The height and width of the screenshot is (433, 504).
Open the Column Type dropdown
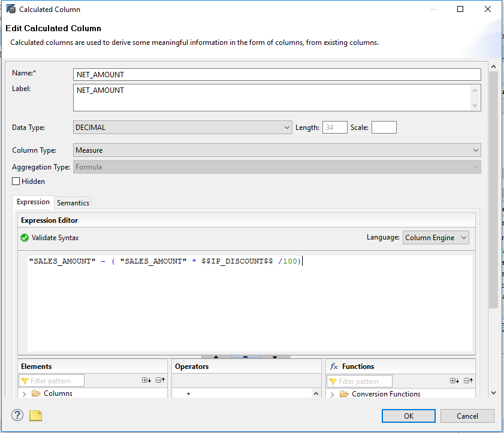(476, 150)
